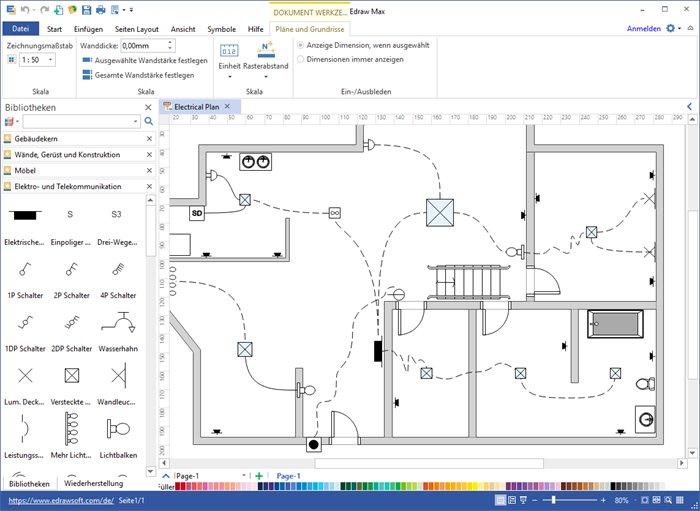The width and height of the screenshot is (700, 511).
Task: Click the Einheit unit icon
Action: [229, 50]
